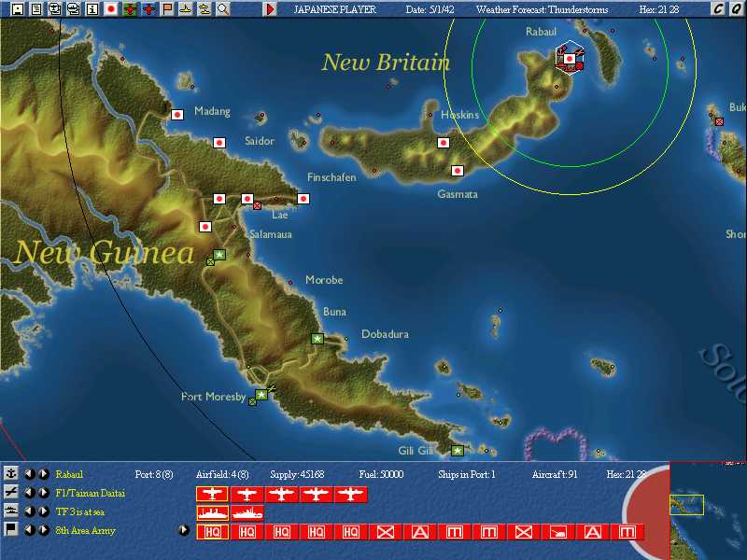Click 'Rabaul' base name in bottom panel
Viewport: 747px width, 560px height.
tap(69, 474)
